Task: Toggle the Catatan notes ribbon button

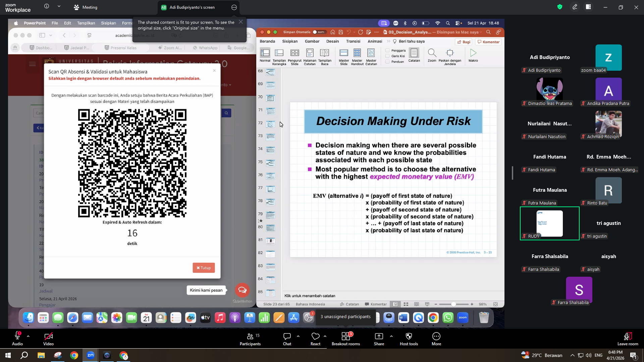Action: coord(414,55)
